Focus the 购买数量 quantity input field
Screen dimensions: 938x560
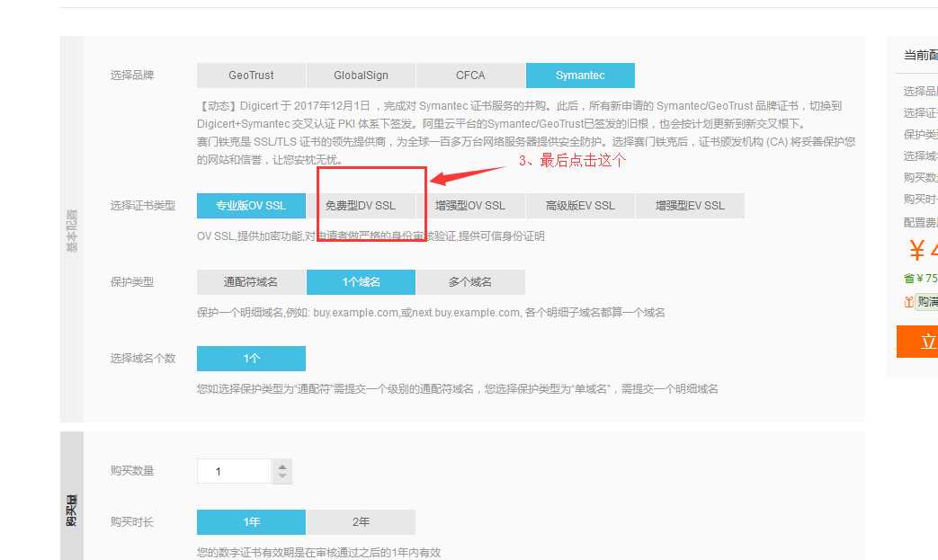tap(235, 472)
